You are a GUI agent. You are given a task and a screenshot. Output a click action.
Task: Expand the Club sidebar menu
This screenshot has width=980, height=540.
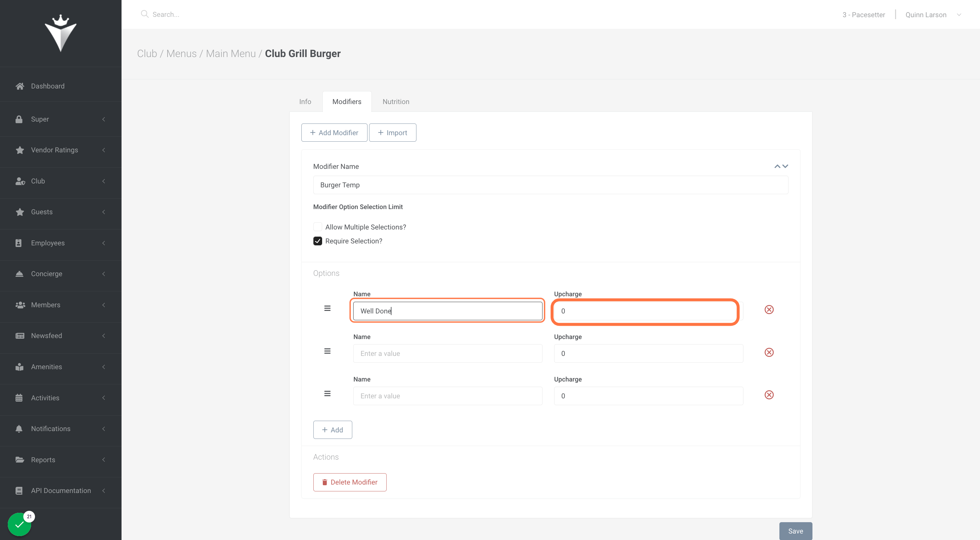[x=61, y=181]
